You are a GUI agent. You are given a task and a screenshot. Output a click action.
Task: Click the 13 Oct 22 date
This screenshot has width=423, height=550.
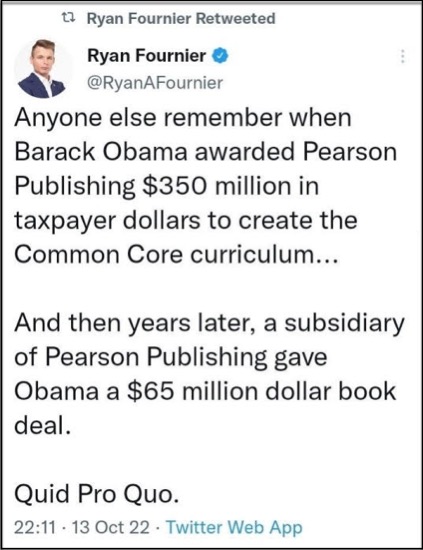111,528
